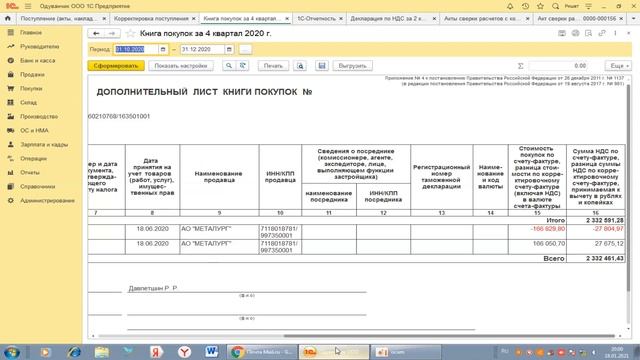This screenshot has width=640, height=360.
Task: Click the sum value field 0.00
Action: point(558,66)
